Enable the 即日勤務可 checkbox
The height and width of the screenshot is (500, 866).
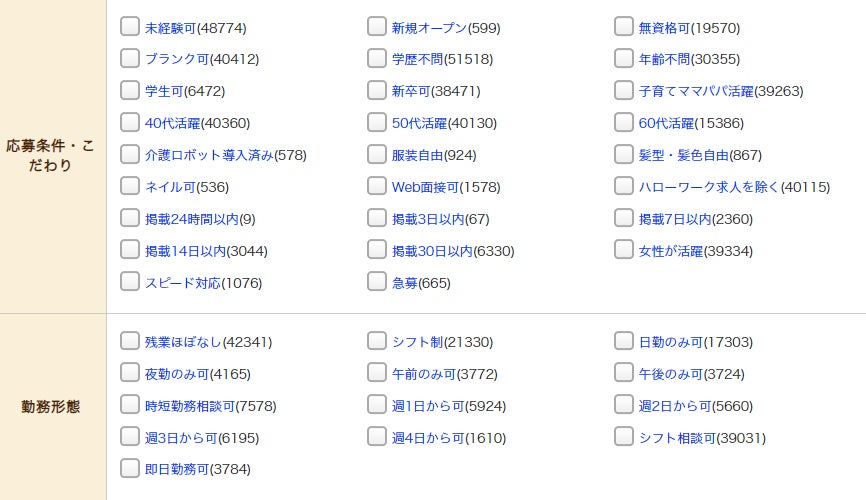pyautogui.click(x=130, y=469)
